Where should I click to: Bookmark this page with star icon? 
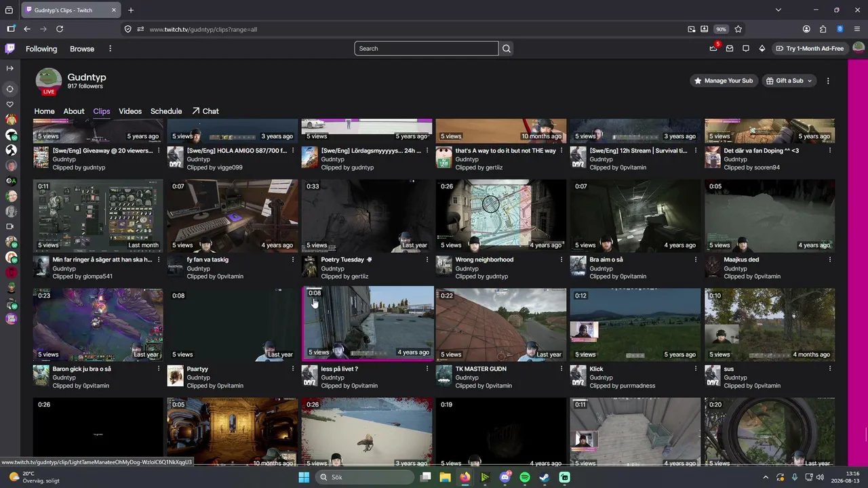738,29
